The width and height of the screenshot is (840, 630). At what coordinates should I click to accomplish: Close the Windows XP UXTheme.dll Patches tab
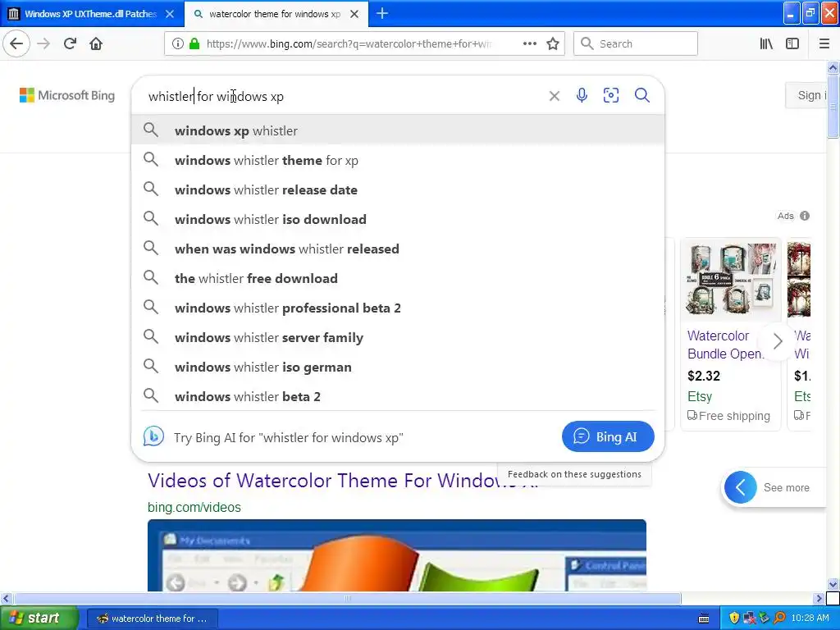pos(170,14)
